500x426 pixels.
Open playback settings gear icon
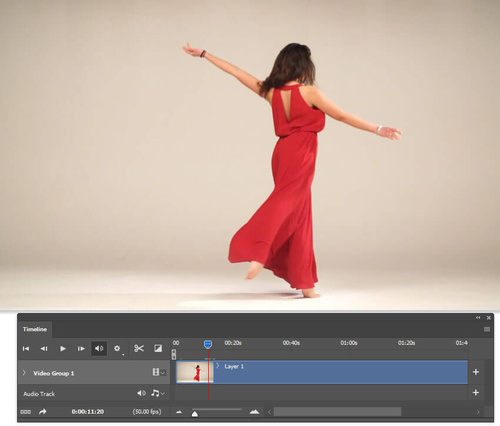(x=117, y=348)
